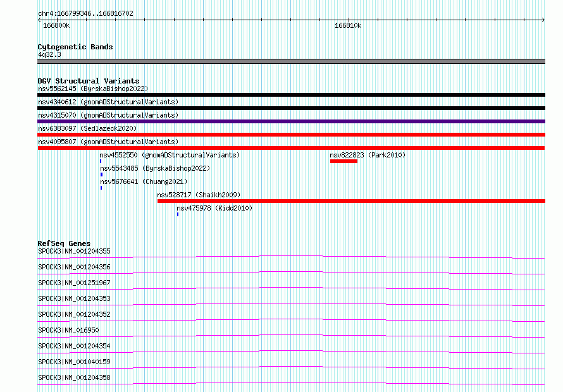
Task: Click the short red nsv822823 bar
Action: [343, 161]
